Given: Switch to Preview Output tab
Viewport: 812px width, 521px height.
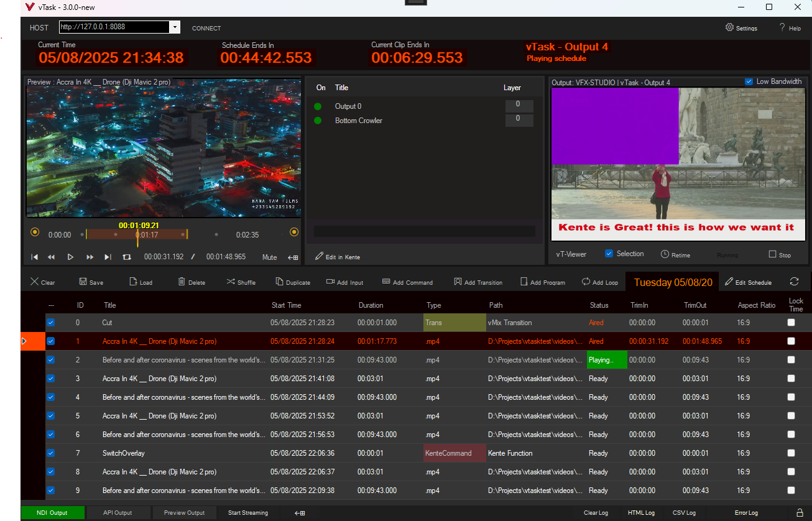Looking at the screenshot, I should point(184,513).
